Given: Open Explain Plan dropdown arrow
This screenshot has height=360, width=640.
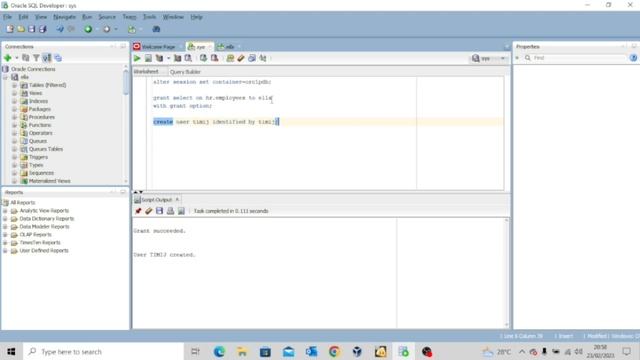Looking at the screenshot, I should [x=168, y=58].
